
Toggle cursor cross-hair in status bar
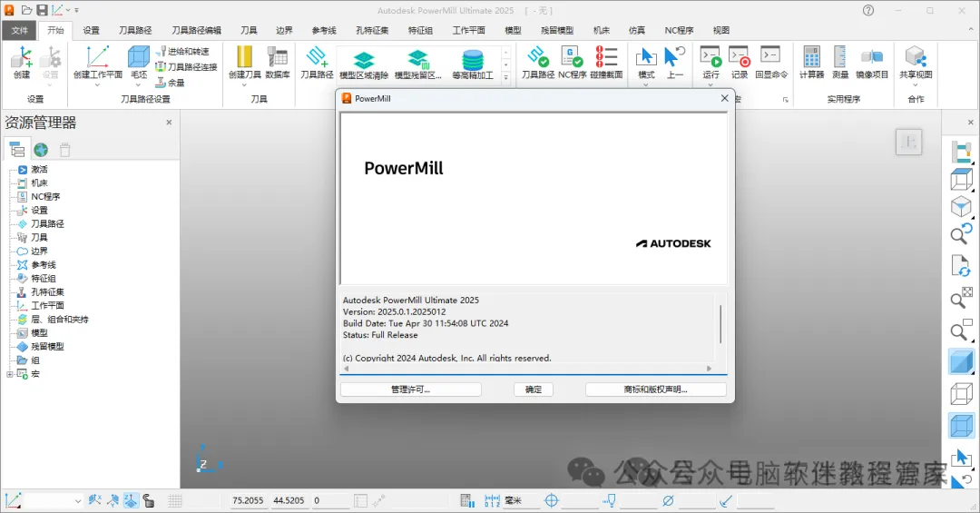click(x=552, y=500)
